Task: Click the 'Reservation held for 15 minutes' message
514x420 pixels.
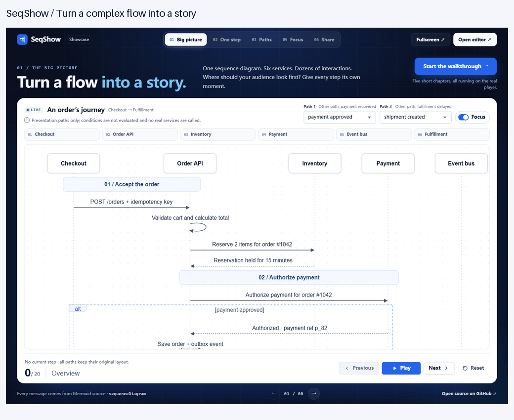Action: coord(253,260)
